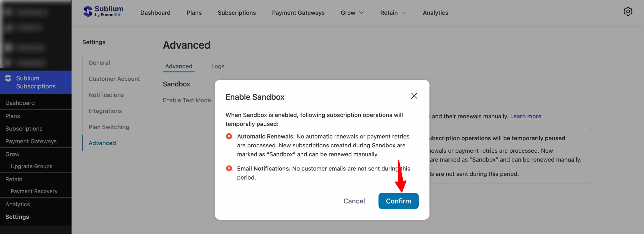This screenshot has height=234, width=644.
Task: Cancel the Enable Sandbox dialog
Action: click(x=354, y=201)
